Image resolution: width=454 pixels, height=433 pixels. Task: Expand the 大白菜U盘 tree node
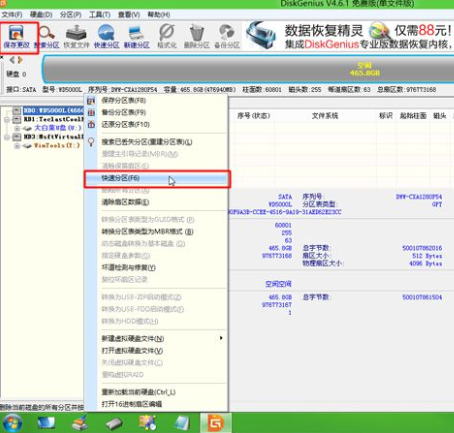17,128
